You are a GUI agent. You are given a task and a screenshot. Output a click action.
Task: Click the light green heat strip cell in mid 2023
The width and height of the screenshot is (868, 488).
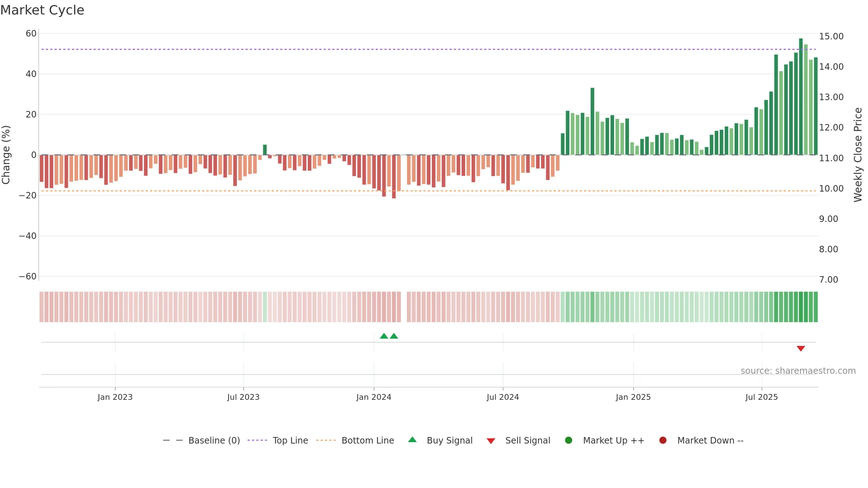[265, 307]
